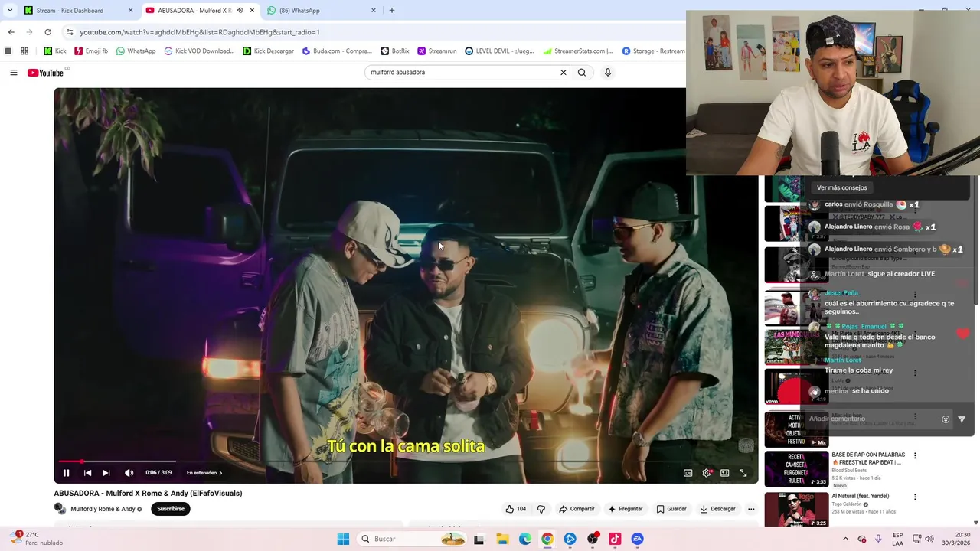
Task: Open the Mulford y Rome & Andy channel name
Action: coord(103,509)
